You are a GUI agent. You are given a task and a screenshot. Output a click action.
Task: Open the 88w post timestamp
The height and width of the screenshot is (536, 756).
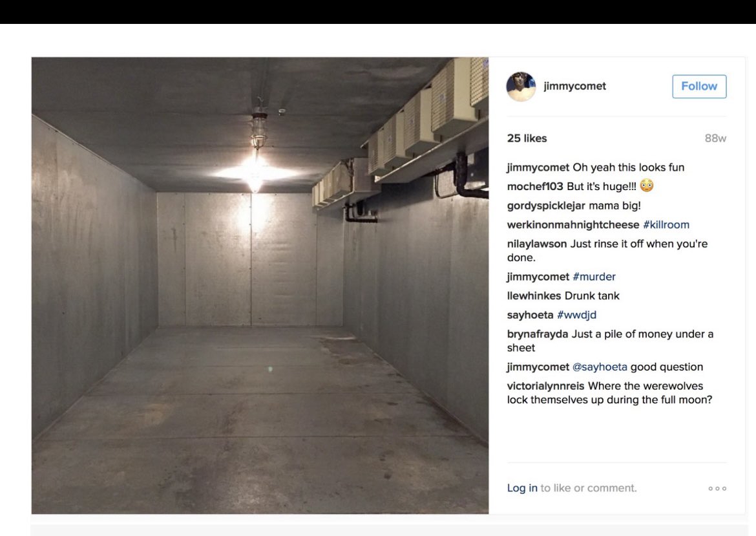[715, 138]
